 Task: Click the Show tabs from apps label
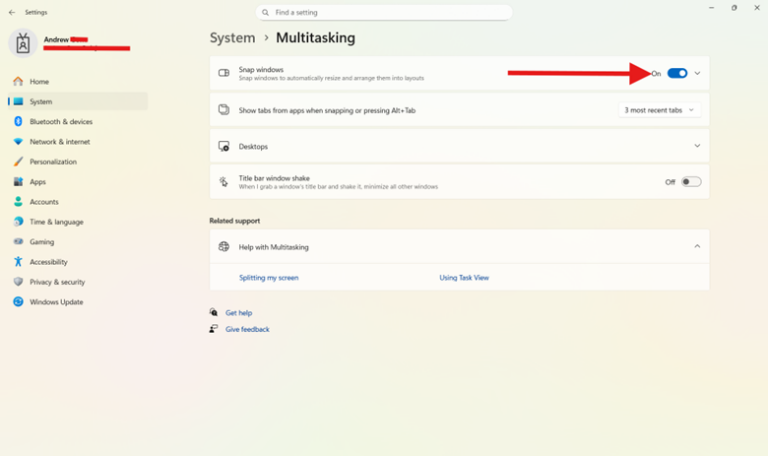pos(327,110)
